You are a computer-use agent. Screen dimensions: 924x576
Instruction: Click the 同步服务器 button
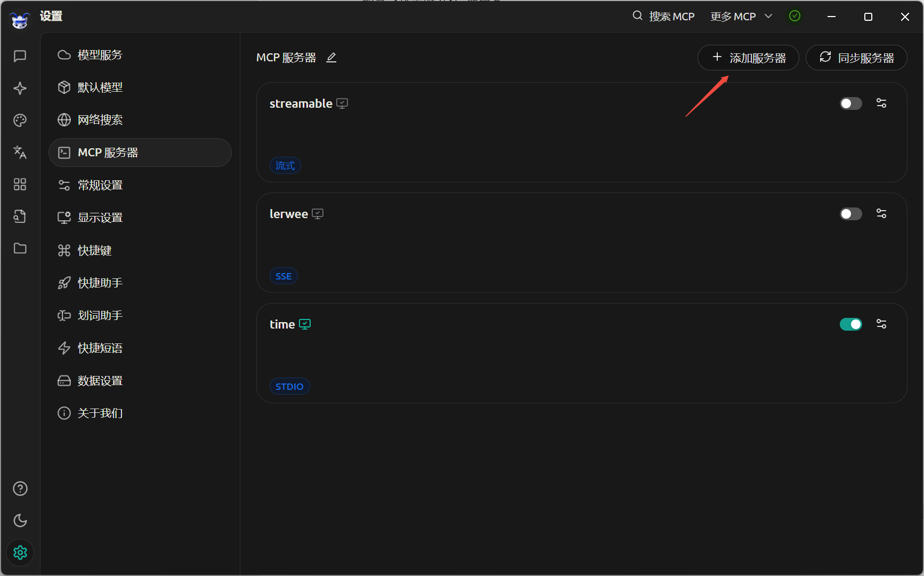(856, 58)
